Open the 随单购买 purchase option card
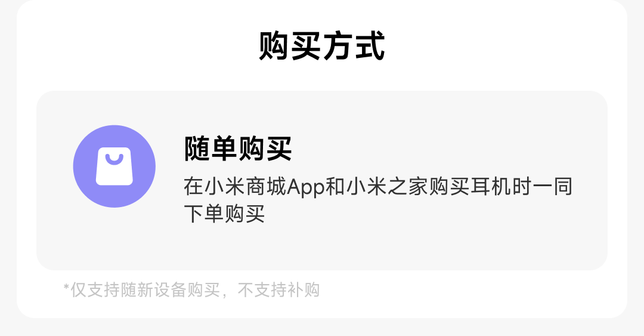Image resolution: width=644 pixels, height=336 pixels. [322, 181]
